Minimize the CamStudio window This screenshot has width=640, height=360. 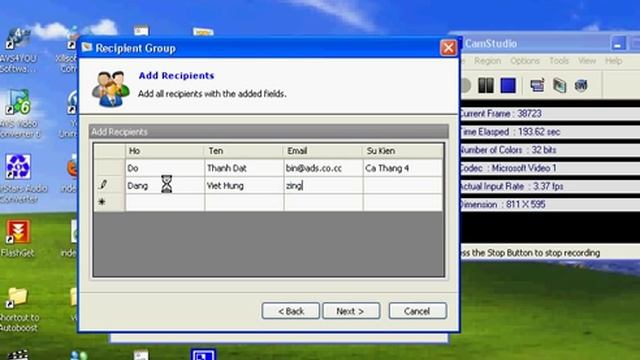pyautogui.click(x=618, y=43)
